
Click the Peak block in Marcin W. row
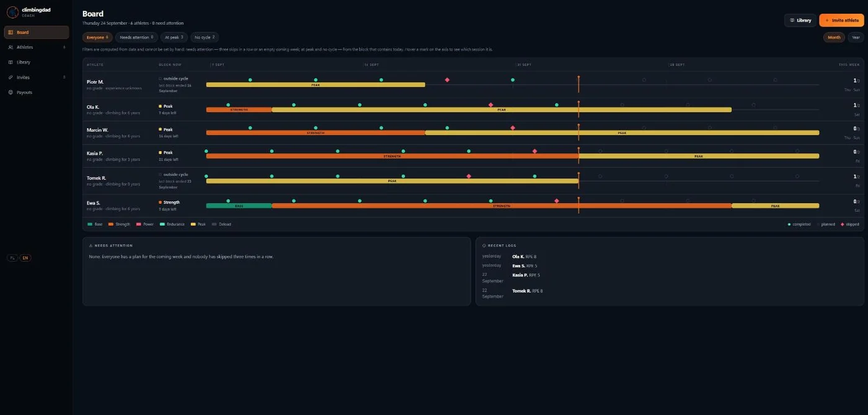[622, 133]
